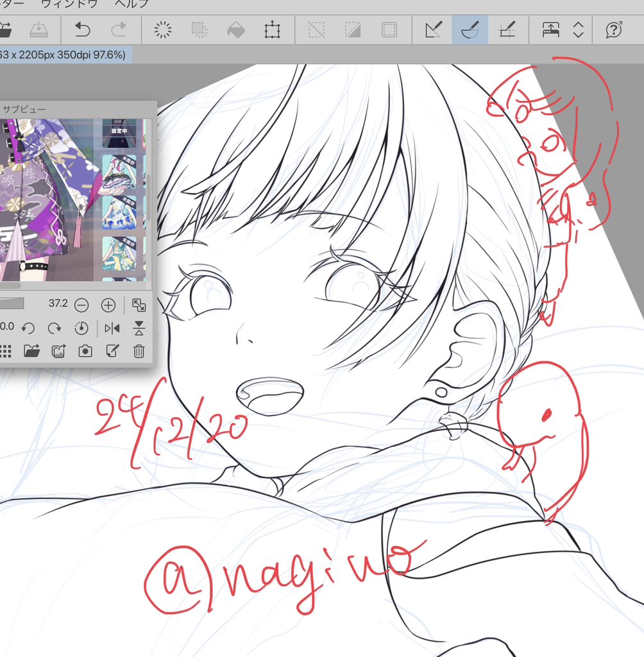Click the Undo arrow in the command bar
This screenshot has width=644, height=657.
82,30
